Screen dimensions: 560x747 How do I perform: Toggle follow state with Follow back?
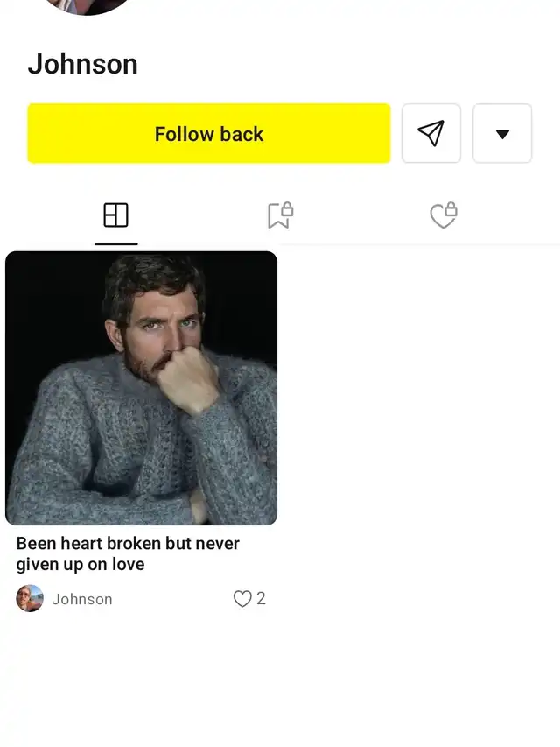(208, 133)
